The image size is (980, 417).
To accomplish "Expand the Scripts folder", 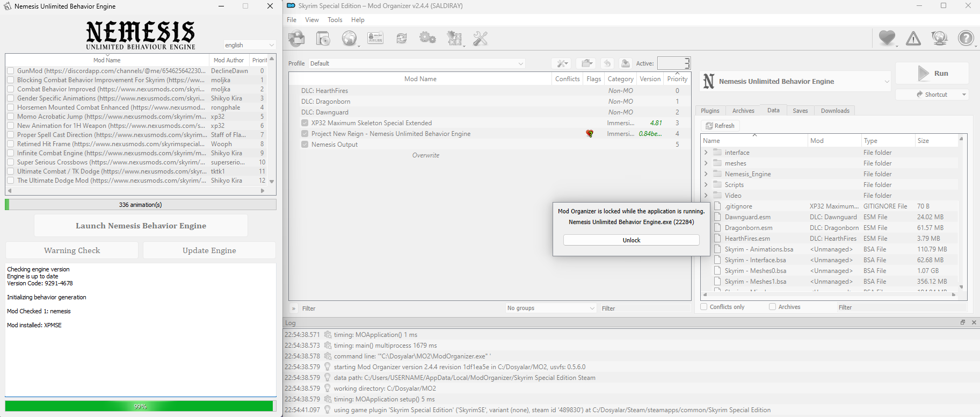I will pyautogui.click(x=706, y=185).
